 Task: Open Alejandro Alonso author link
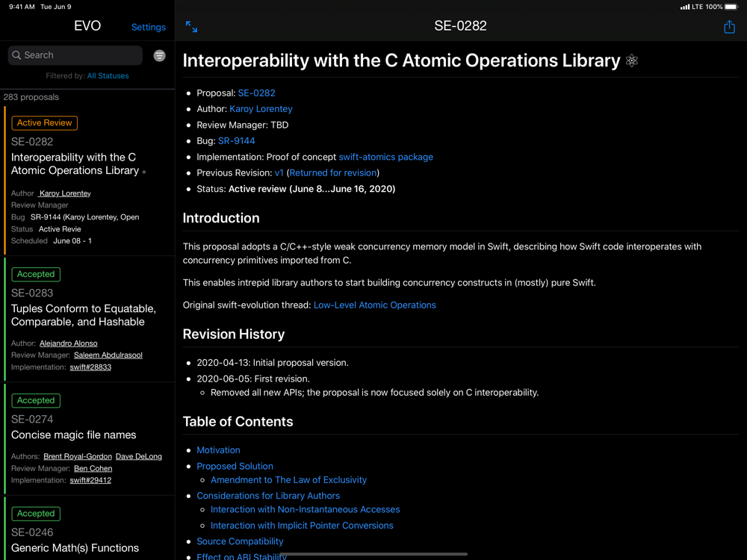[68, 343]
